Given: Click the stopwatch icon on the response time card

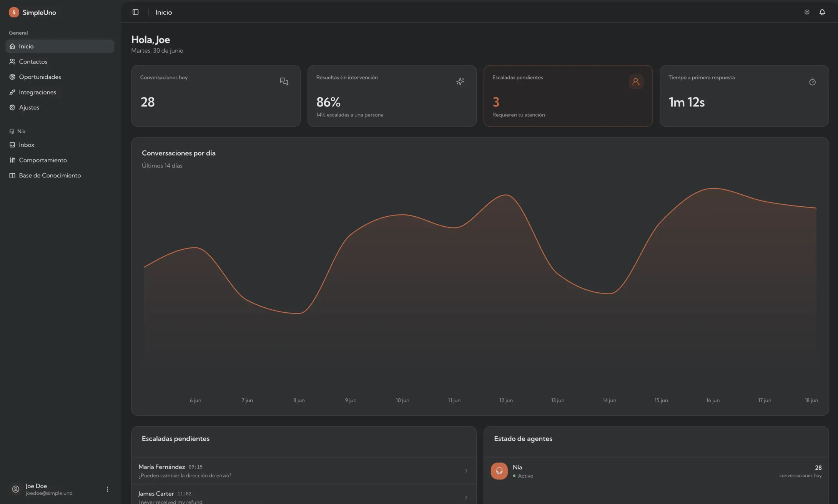Looking at the screenshot, I should [x=812, y=81].
